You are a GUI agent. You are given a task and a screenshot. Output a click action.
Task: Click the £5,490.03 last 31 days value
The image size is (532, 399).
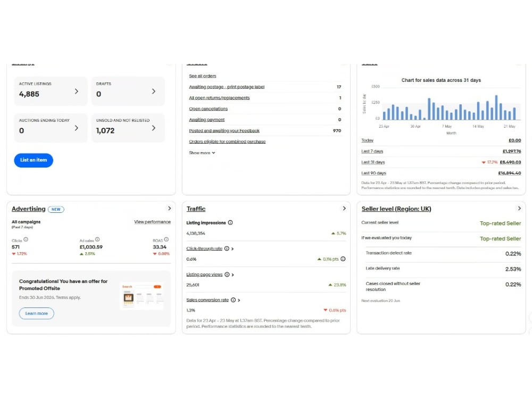510,162
